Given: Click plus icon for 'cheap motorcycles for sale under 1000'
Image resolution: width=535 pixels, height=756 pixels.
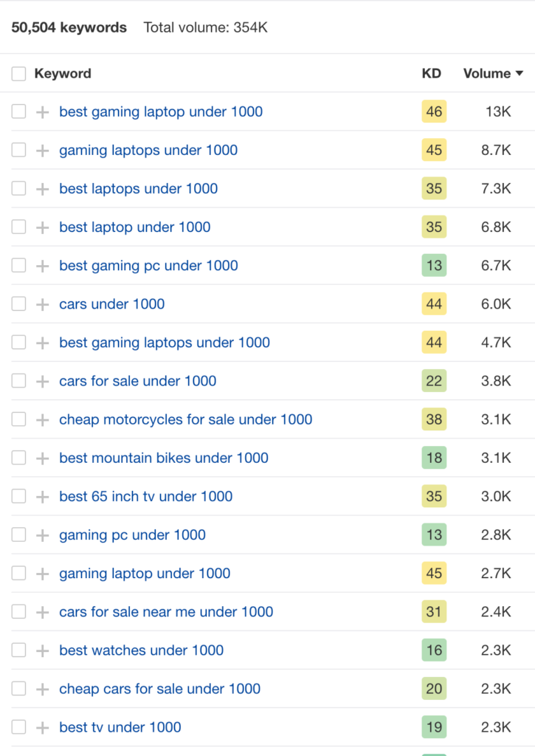Looking at the screenshot, I should click(42, 419).
